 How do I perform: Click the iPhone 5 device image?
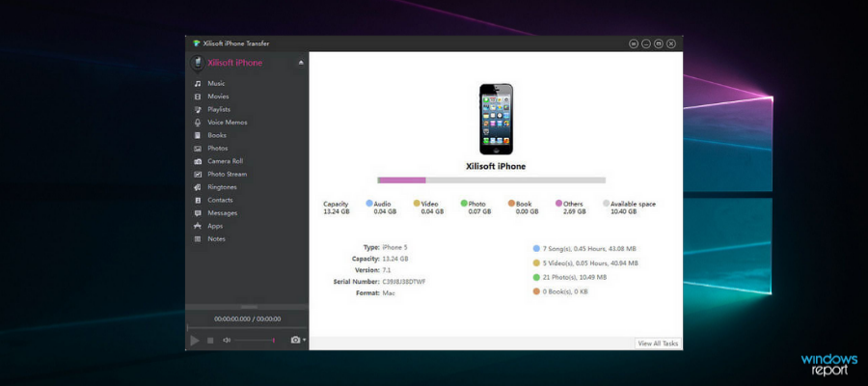(x=496, y=119)
